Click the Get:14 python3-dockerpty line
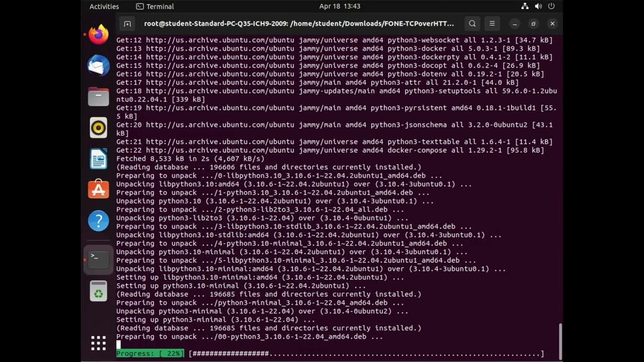644x362 pixels. coord(335,57)
